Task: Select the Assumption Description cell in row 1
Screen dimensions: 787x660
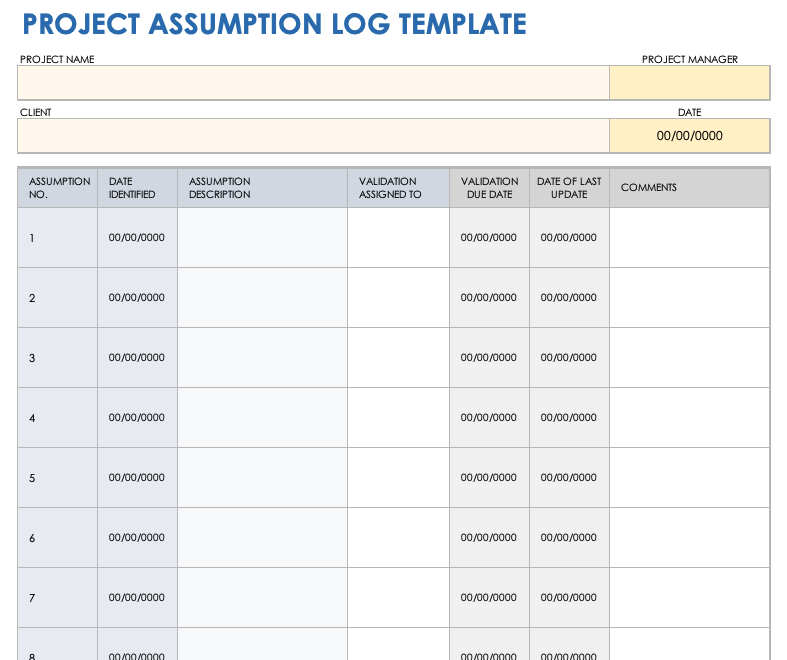Action: [x=262, y=238]
